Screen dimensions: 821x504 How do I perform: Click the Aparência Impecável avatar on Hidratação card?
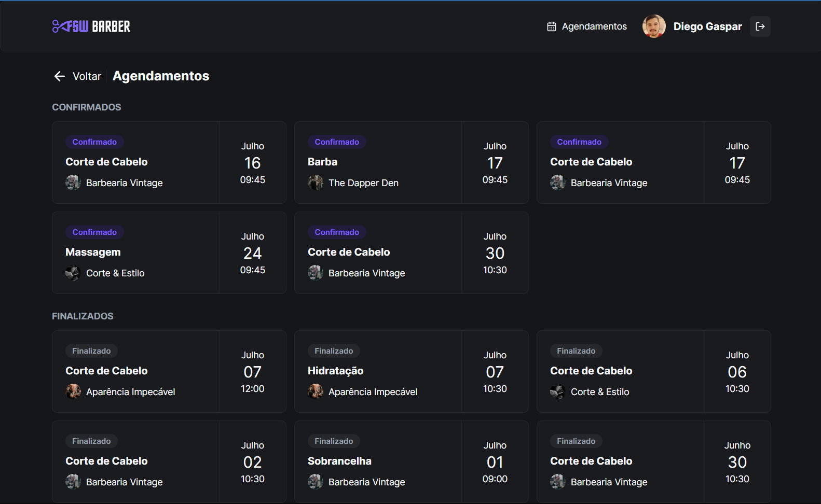[316, 392]
